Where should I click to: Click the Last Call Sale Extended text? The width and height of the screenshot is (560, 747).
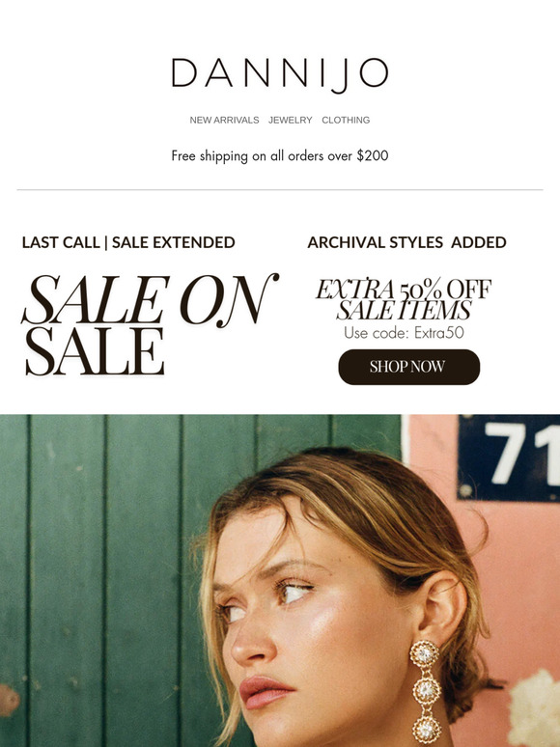point(128,242)
